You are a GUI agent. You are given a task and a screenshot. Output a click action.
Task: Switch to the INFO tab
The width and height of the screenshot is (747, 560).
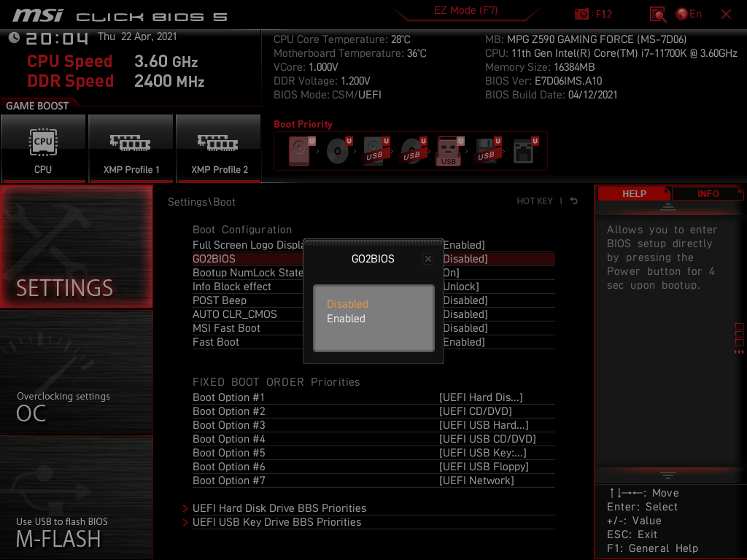(708, 194)
